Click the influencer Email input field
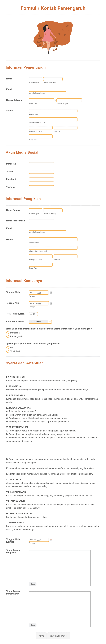 coord(47,90)
